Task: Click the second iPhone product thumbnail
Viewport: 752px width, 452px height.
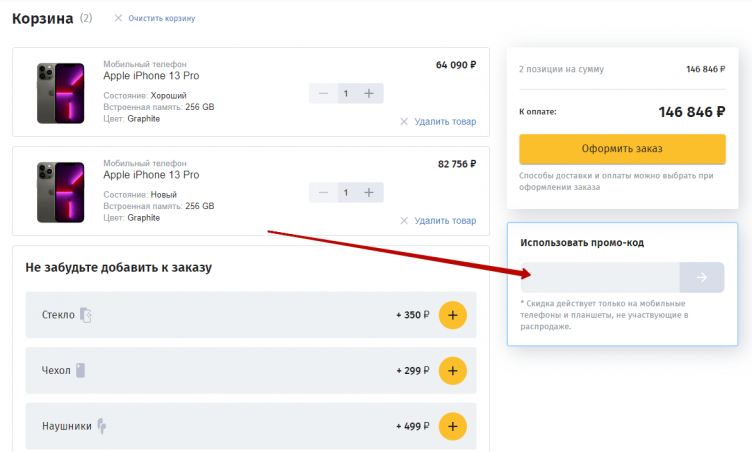Action: coord(60,191)
